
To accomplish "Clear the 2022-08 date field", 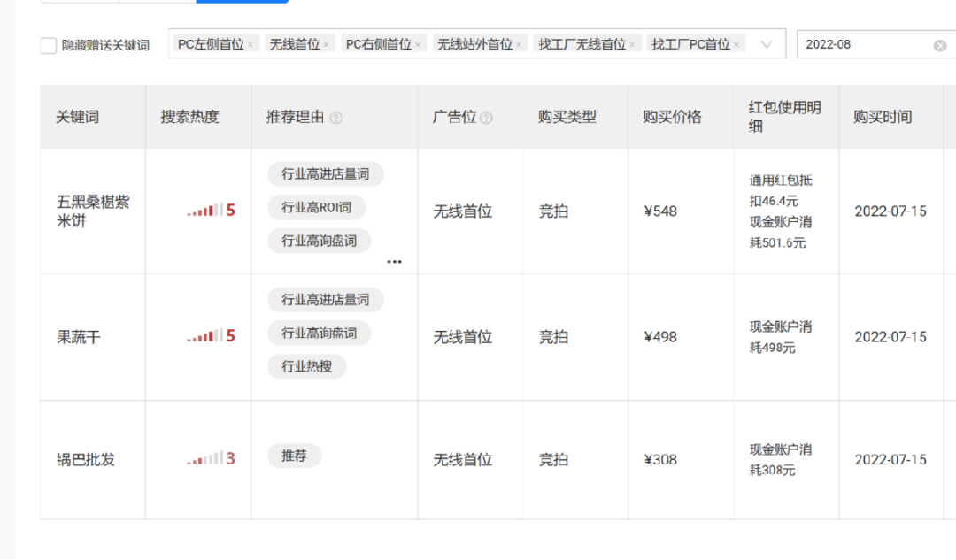I will click(940, 45).
